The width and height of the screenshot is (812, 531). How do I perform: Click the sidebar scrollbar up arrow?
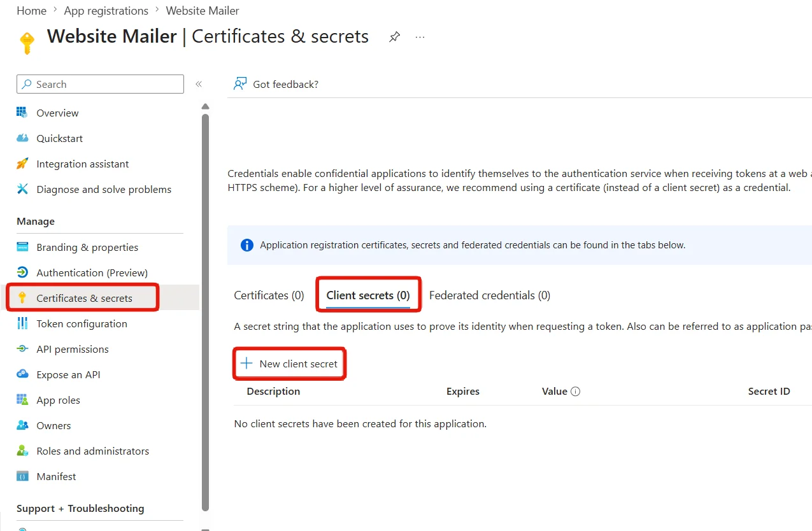click(205, 106)
